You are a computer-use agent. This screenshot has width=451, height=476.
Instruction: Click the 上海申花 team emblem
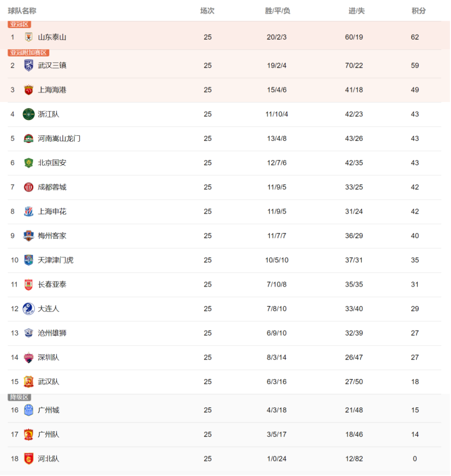28,211
